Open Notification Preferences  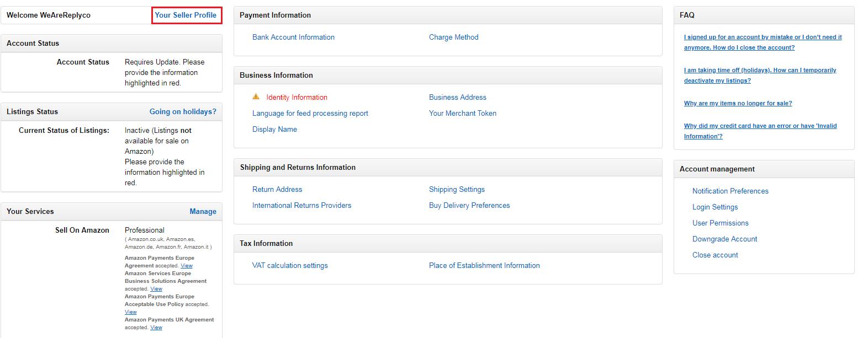pyautogui.click(x=730, y=191)
